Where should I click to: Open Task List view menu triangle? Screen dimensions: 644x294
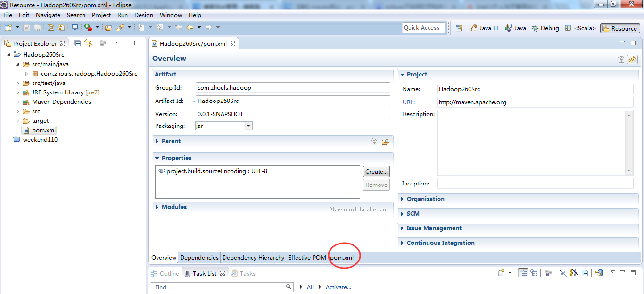point(613,272)
